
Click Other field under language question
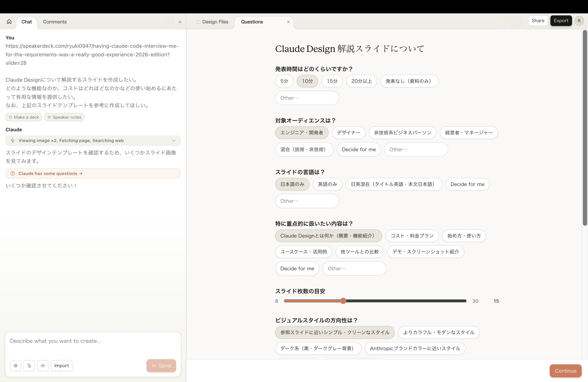click(x=307, y=201)
